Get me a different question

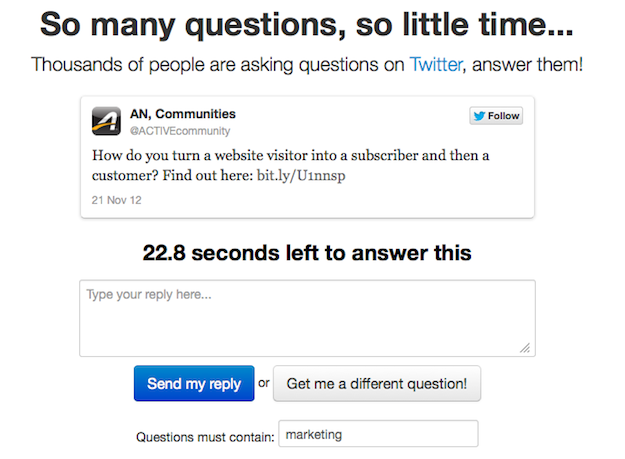coord(376,384)
